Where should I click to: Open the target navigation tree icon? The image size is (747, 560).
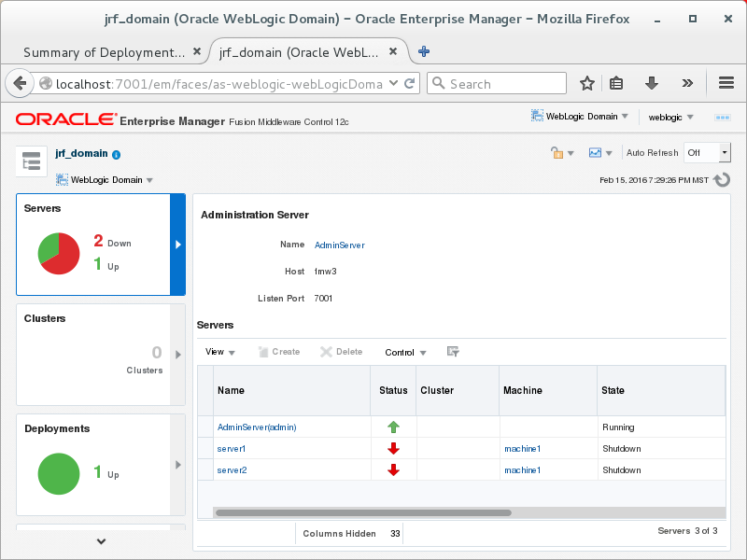point(32,161)
